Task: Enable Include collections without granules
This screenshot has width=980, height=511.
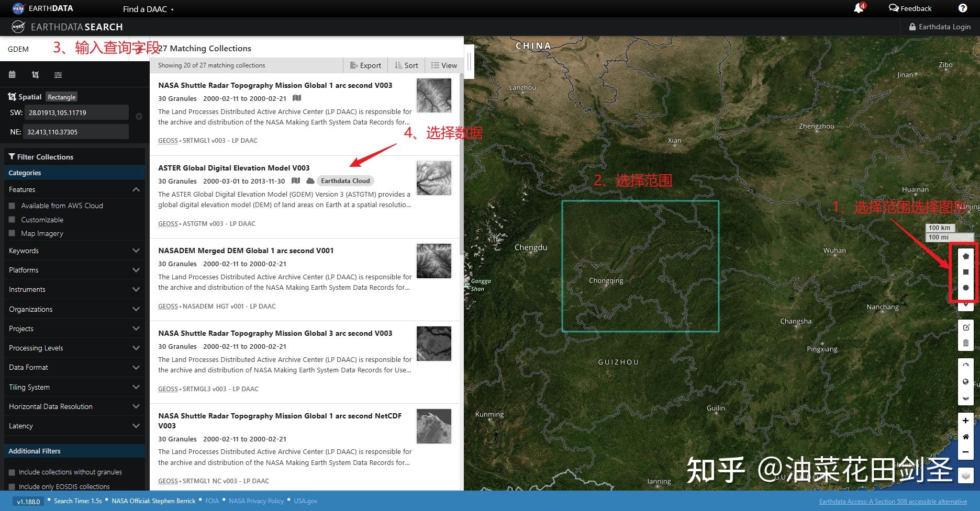Action: tap(12, 472)
